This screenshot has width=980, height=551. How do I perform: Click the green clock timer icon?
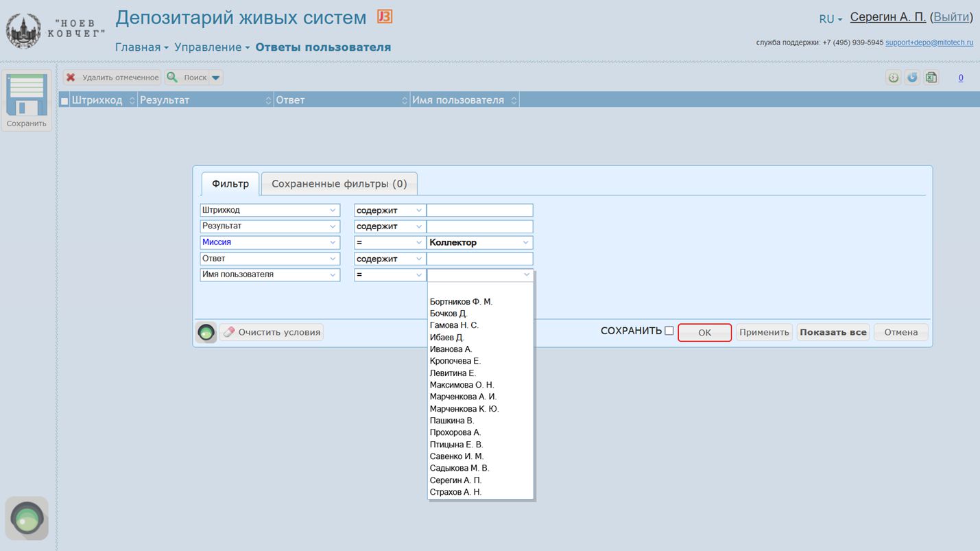point(893,78)
